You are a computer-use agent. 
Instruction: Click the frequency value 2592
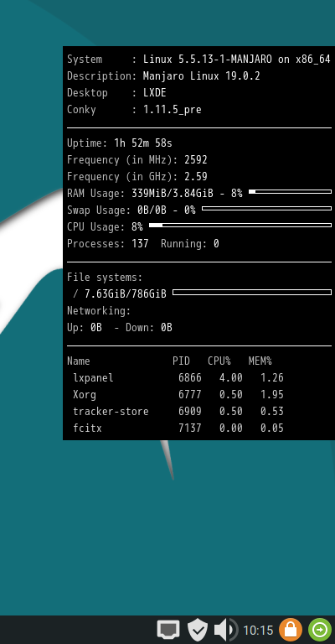[x=196, y=160]
